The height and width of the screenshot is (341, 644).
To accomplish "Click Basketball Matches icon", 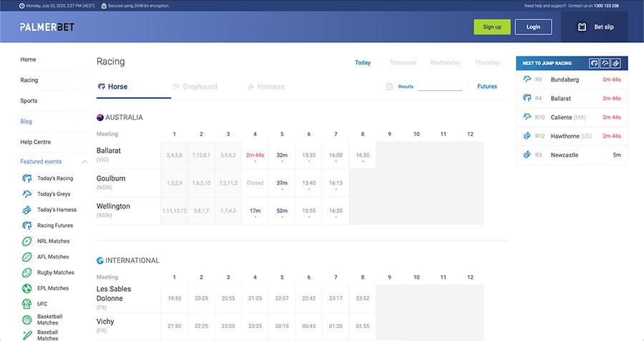I will coord(26,320).
